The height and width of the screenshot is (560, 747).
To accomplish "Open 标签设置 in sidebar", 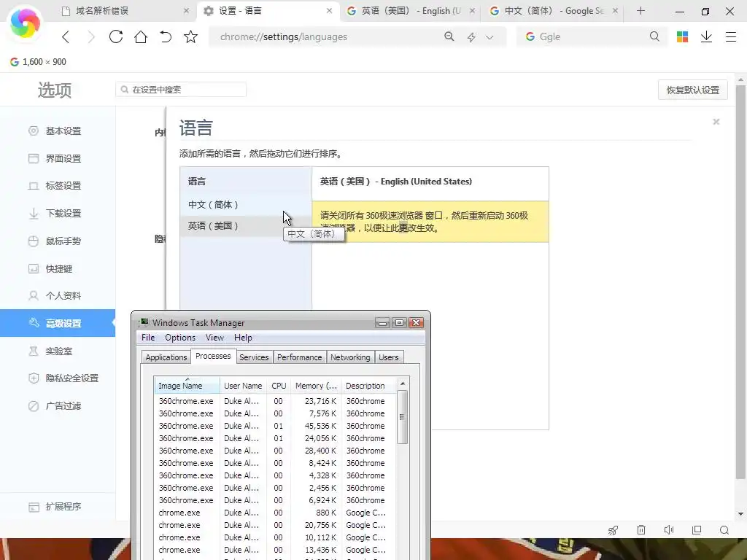I will 57,186.
